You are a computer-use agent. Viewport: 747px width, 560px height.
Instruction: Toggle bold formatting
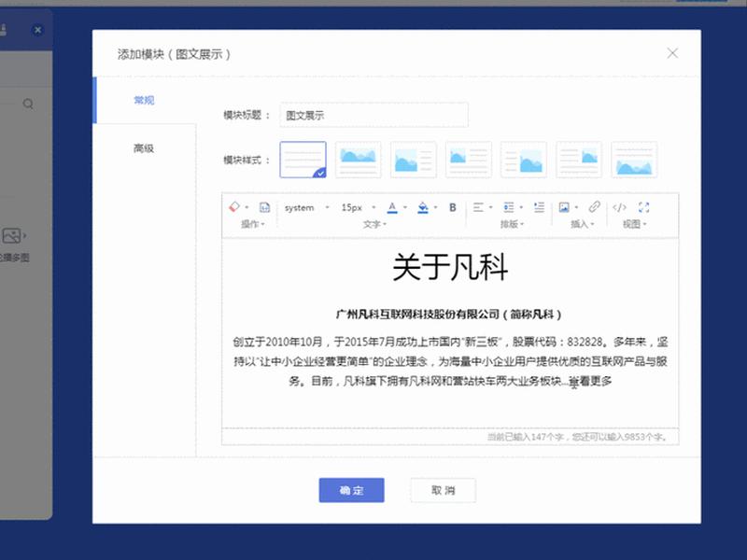(x=453, y=207)
